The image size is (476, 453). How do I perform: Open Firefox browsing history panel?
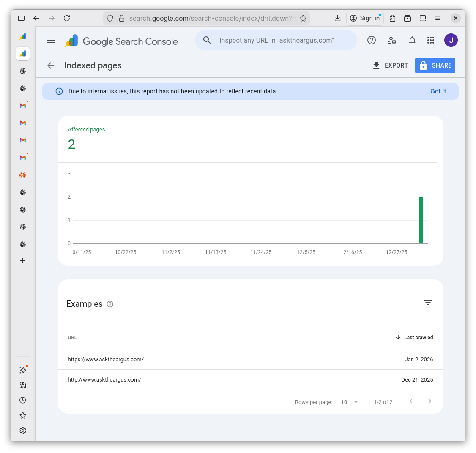[x=23, y=400]
